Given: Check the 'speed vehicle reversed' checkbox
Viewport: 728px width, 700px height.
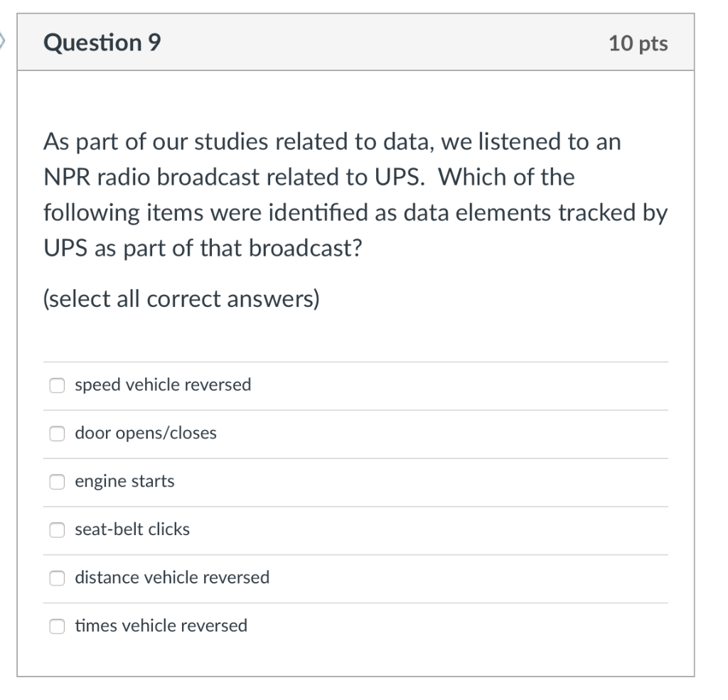Looking at the screenshot, I should (x=57, y=385).
